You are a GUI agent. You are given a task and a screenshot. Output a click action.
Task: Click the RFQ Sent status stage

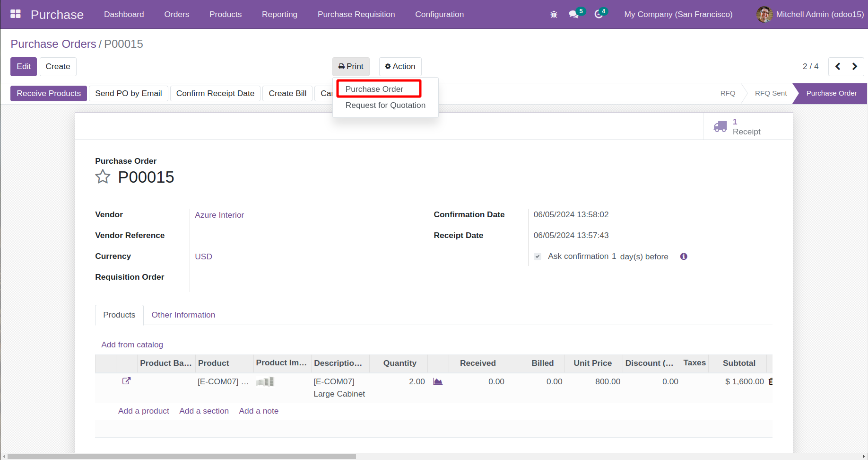pyautogui.click(x=771, y=93)
